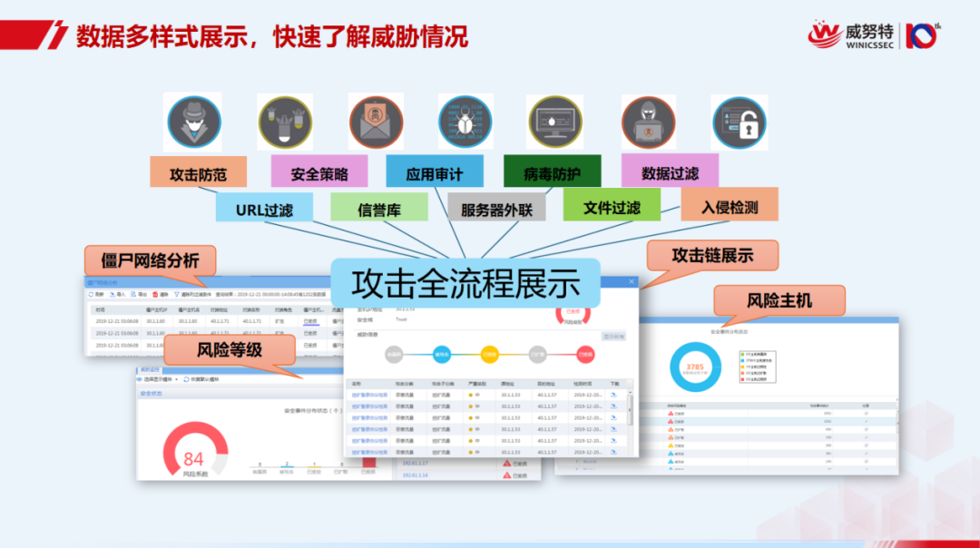Click the 攻击全流程展示 banner

[x=465, y=282]
